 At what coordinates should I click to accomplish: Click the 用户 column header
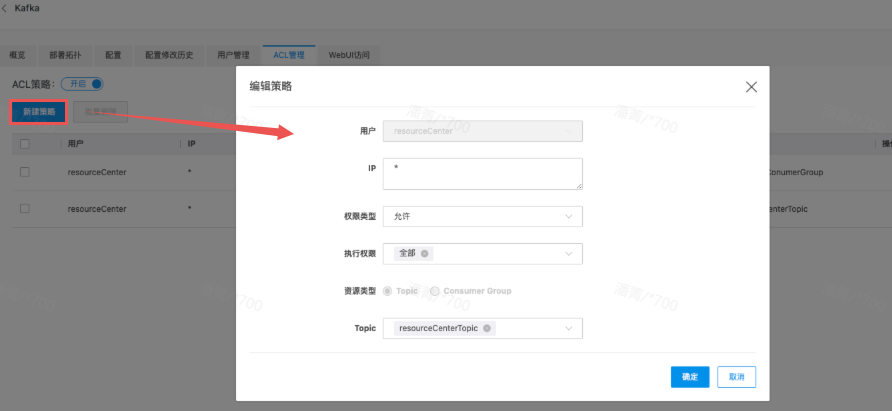click(x=76, y=144)
